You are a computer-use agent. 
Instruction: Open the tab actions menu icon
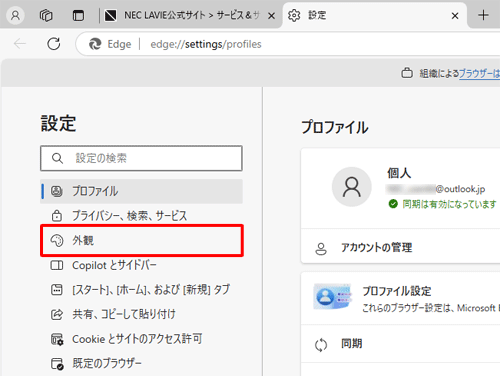tap(78, 15)
